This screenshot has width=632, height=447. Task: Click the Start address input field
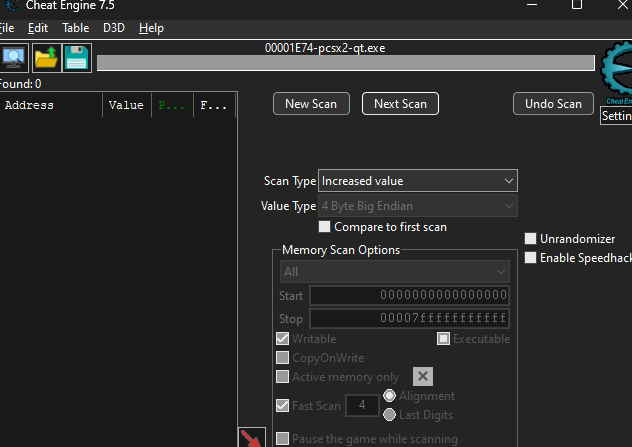(409, 295)
